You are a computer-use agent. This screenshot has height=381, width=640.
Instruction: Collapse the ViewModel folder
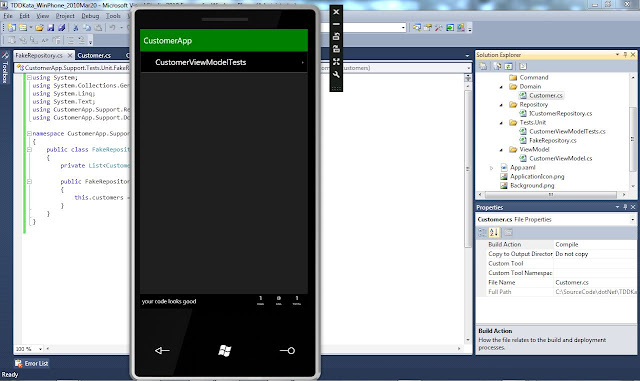(501, 149)
